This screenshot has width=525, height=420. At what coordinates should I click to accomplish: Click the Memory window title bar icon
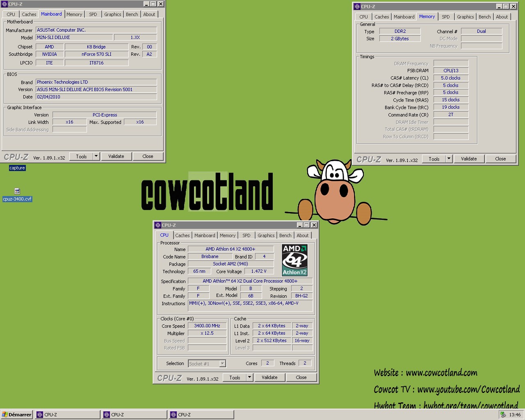pos(357,7)
